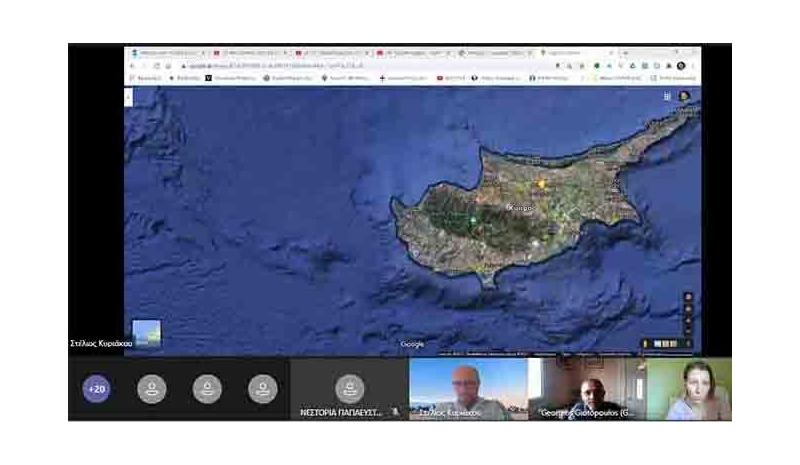This screenshot has height=465, width=800.
Task: Open Google account avatar on map
Action: pyautogui.click(x=684, y=95)
